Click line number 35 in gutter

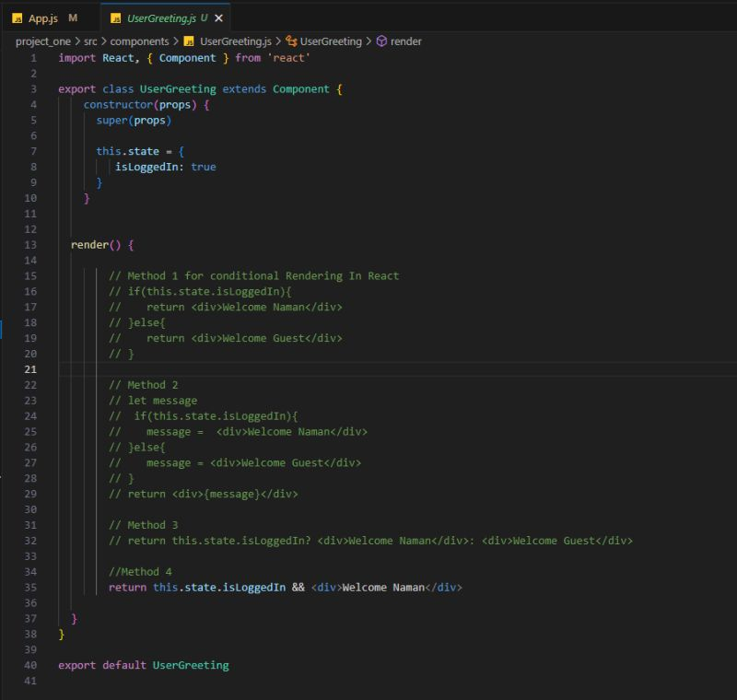click(x=30, y=588)
